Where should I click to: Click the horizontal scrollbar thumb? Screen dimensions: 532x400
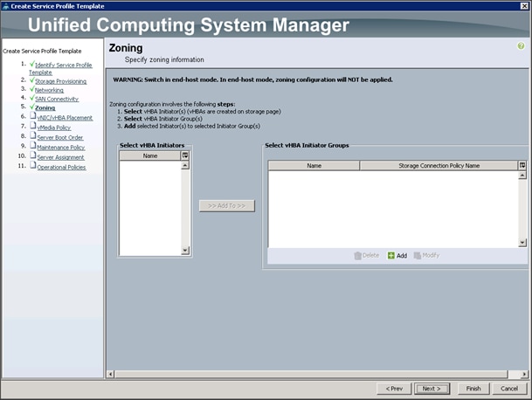[311, 374]
